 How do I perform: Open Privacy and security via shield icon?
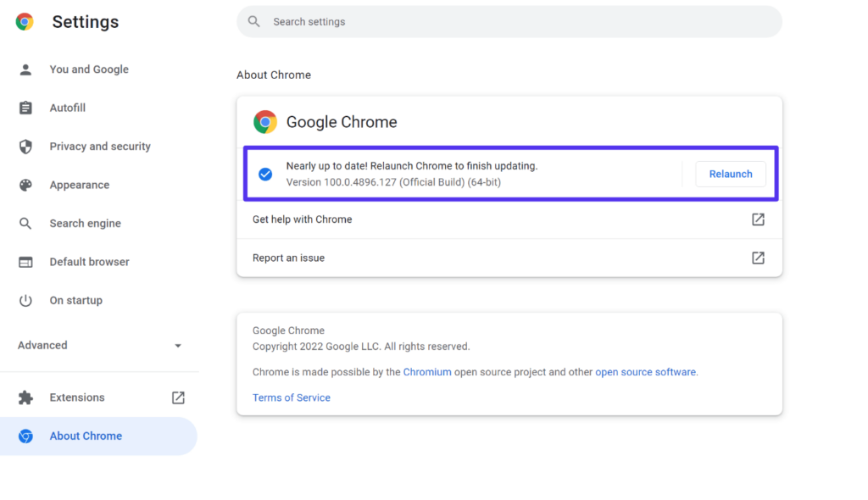pyautogui.click(x=26, y=146)
